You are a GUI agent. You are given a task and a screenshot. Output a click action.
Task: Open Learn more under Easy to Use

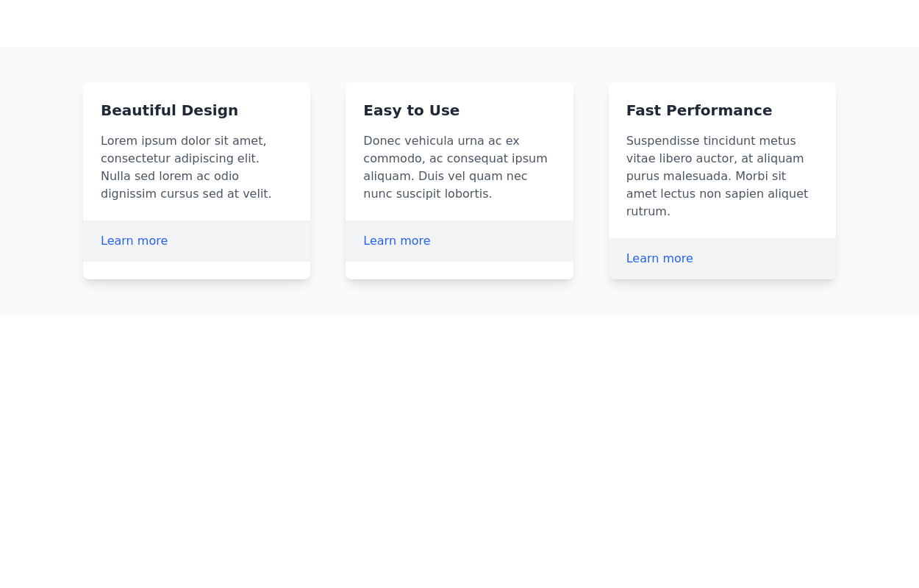pyautogui.click(x=396, y=241)
